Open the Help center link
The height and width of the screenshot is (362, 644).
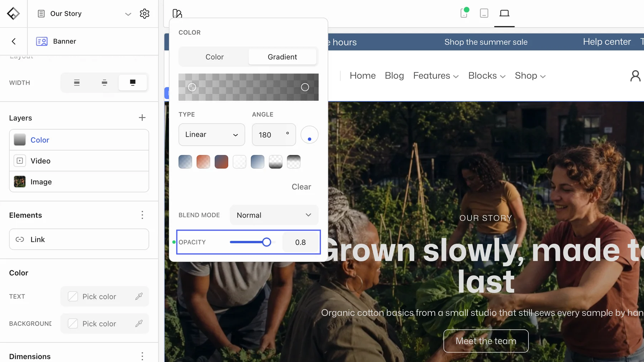tap(607, 42)
